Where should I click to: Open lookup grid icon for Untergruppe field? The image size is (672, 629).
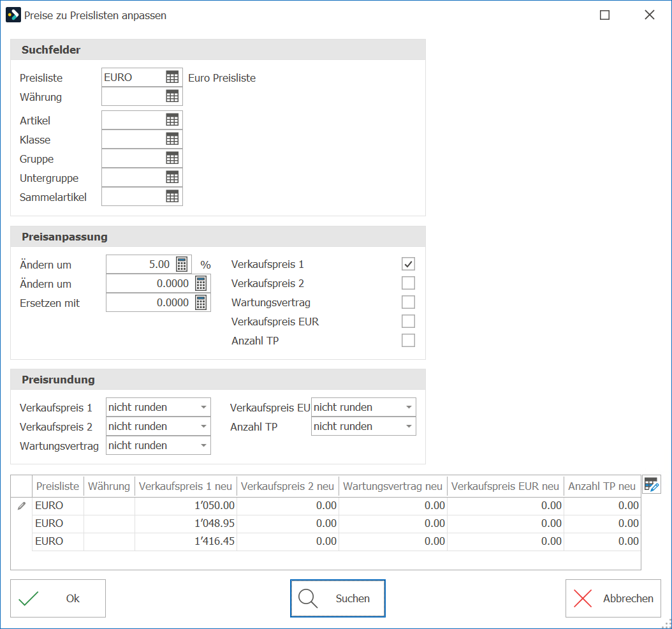[172, 177]
